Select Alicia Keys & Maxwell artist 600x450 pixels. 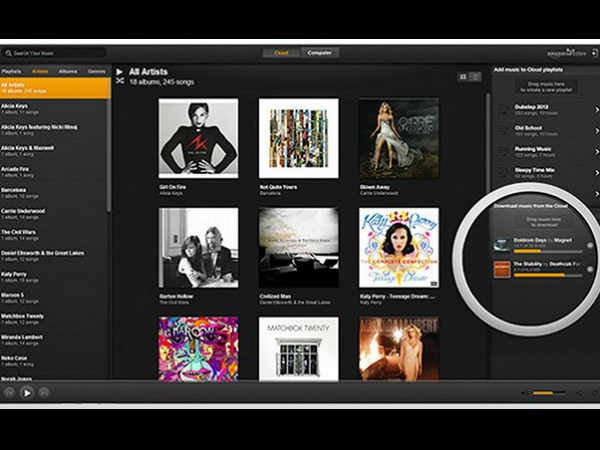coord(55,151)
